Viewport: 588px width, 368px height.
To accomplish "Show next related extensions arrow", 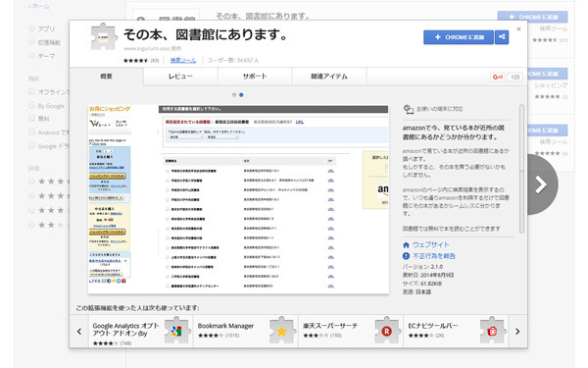I will (x=517, y=332).
